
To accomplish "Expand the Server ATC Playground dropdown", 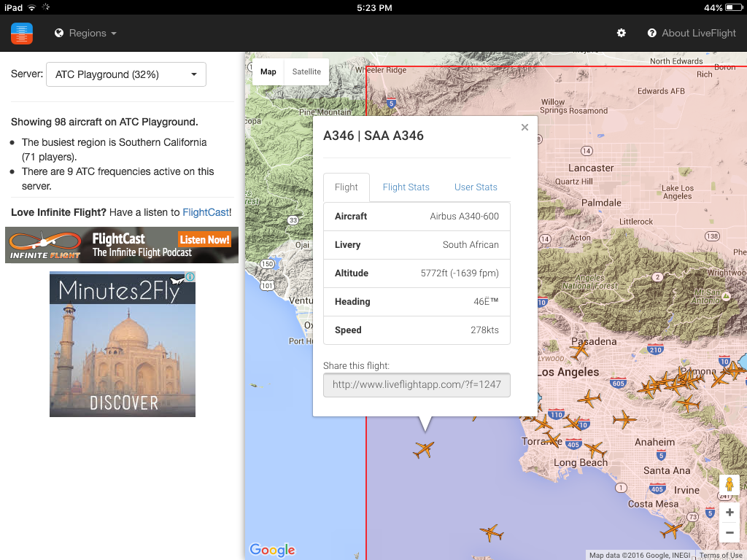I will 126,74.
